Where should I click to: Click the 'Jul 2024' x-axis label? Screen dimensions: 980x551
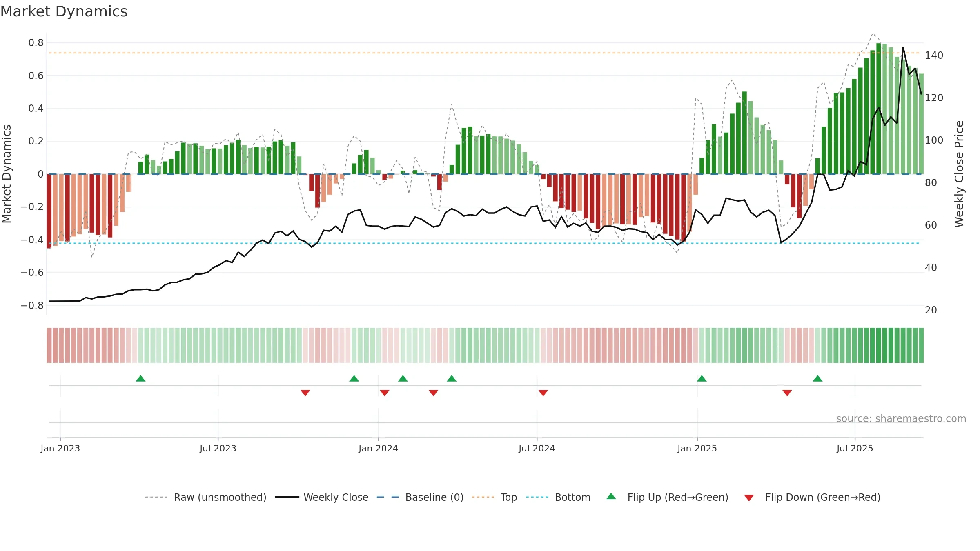[x=537, y=448]
